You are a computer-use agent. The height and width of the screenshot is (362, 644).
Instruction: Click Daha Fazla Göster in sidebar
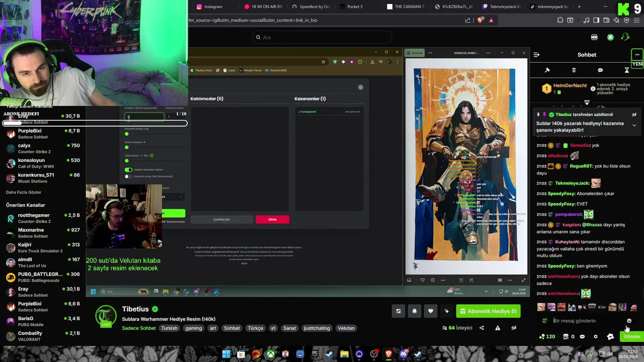coord(24,193)
